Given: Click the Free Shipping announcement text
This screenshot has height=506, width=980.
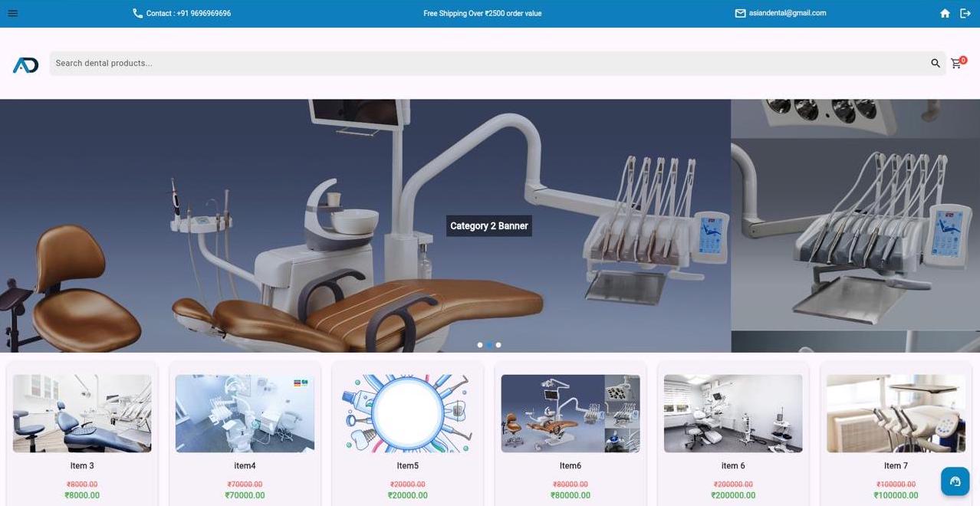Looking at the screenshot, I should pyautogui.click(x=483, y=12).
